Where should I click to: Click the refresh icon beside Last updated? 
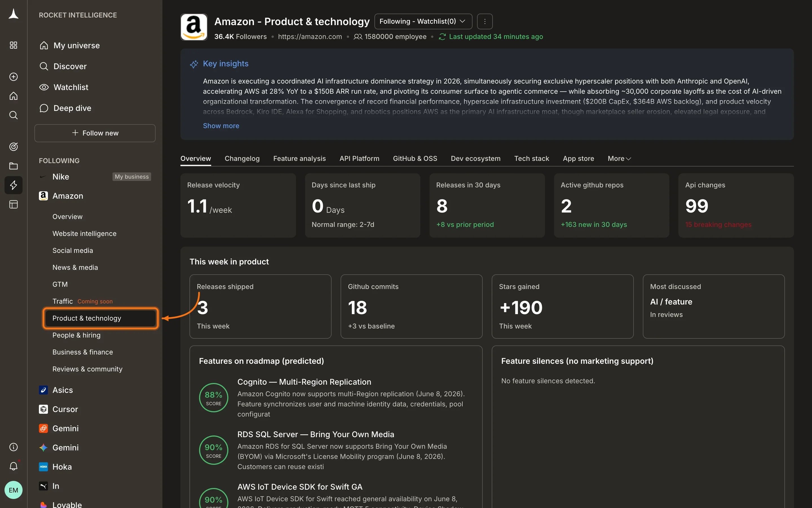click(442, 37)
